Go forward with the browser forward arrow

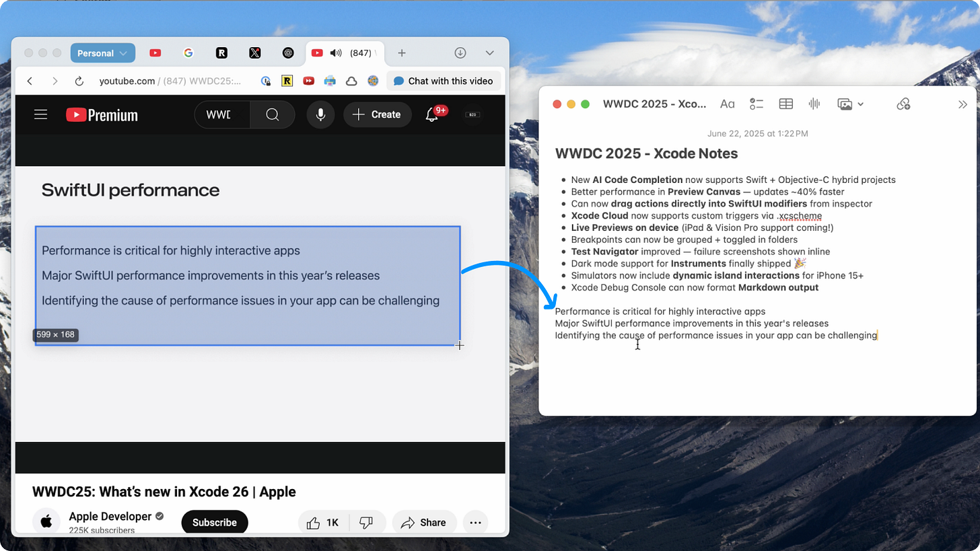(x=55, y=81)
